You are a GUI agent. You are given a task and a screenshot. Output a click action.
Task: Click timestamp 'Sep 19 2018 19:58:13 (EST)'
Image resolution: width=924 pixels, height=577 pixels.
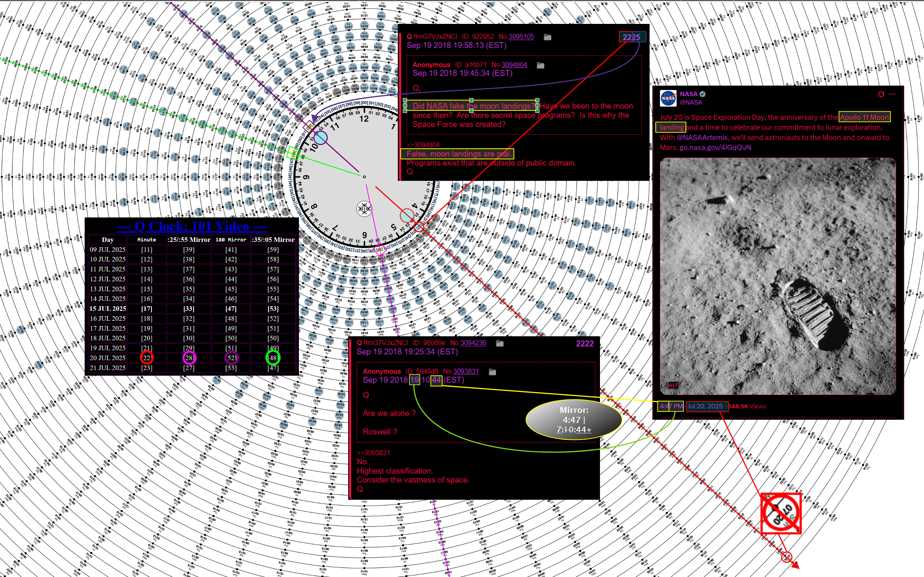tap(456, 45)
